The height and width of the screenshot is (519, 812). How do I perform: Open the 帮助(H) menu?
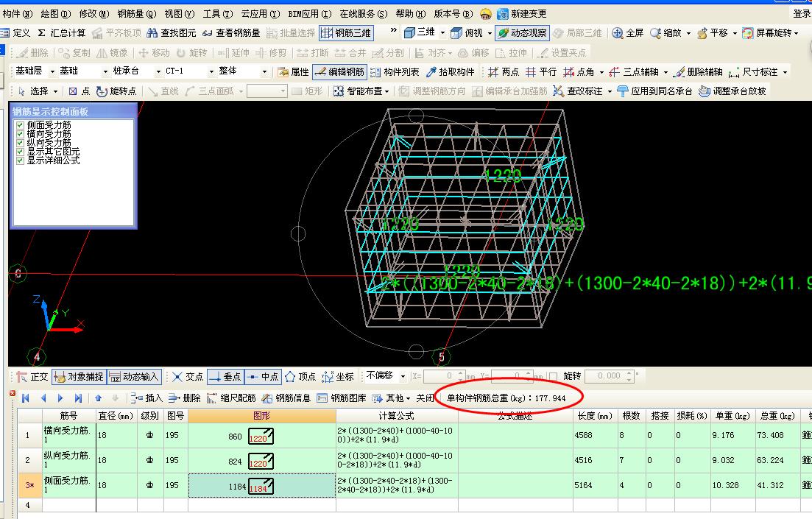click(x=410, y=14)
